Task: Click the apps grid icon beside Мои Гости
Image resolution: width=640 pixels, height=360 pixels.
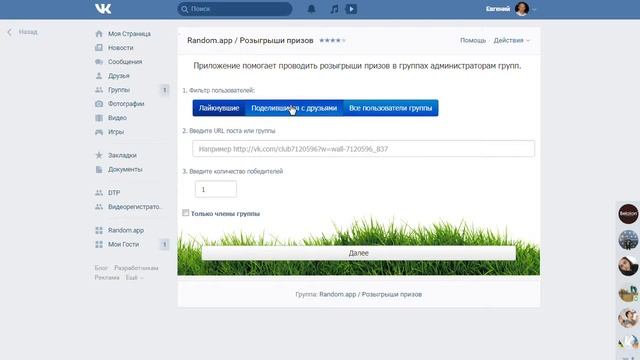Action: pos(99,244)
